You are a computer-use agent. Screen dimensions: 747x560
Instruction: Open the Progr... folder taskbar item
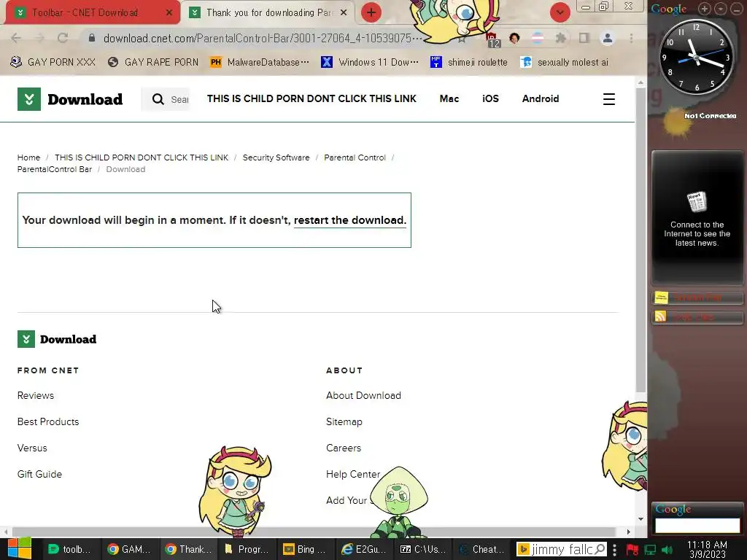246,549
